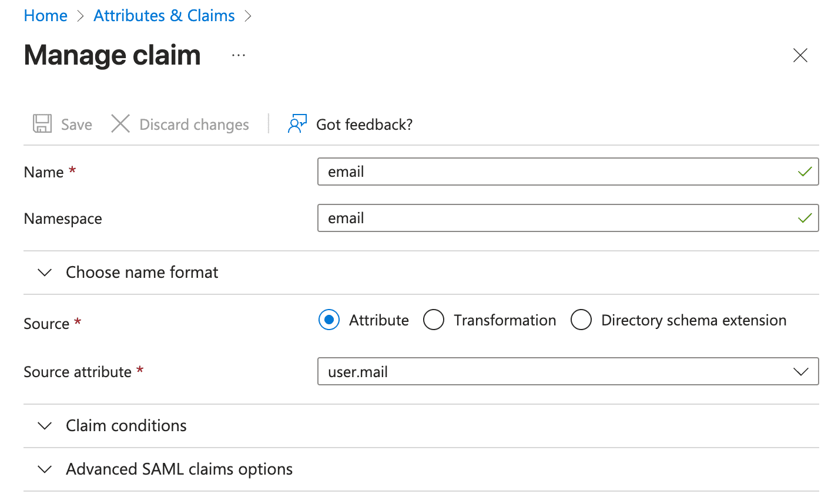Click the Save disk icon
The height and width of the screenshot is (504, 838).
coord(41,123)
